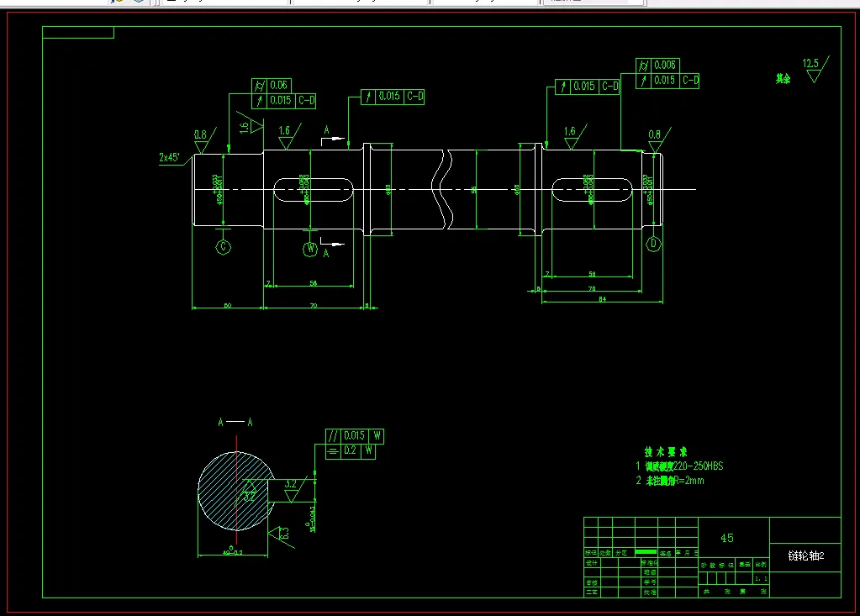The height and width of the screenshot is (616, 860).
Task: Select the center 0.015 C-D runout frame
Action: point(393,97)
